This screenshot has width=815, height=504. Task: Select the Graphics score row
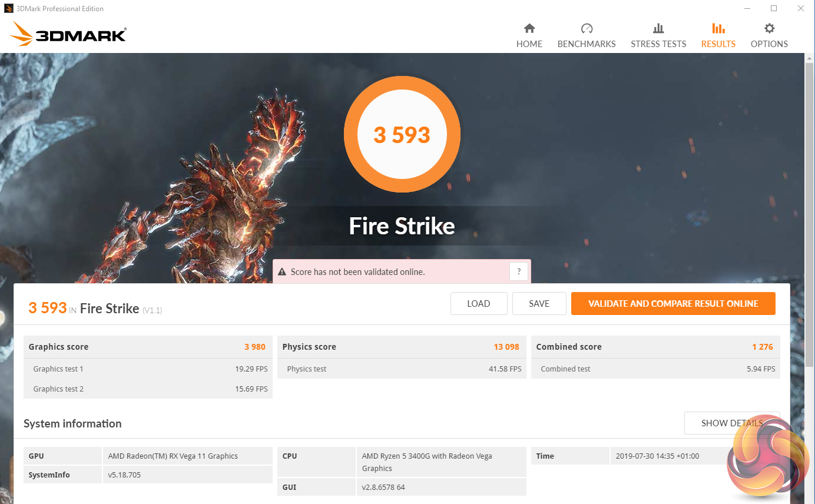point(147,347)
